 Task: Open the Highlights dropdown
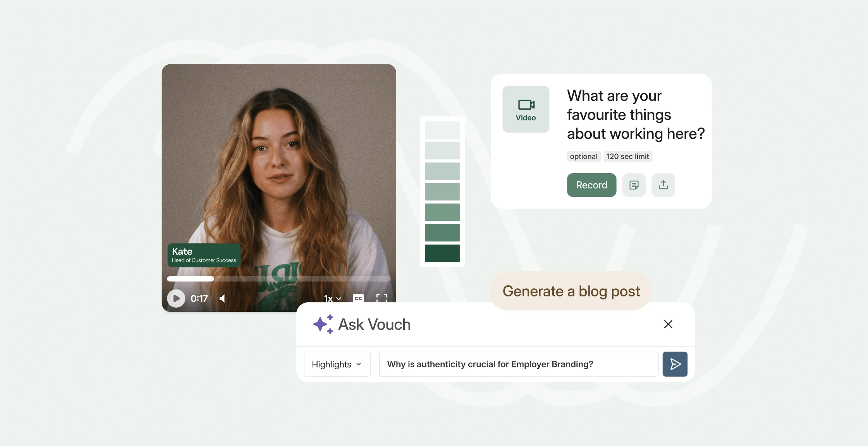[x=337, y=364]
